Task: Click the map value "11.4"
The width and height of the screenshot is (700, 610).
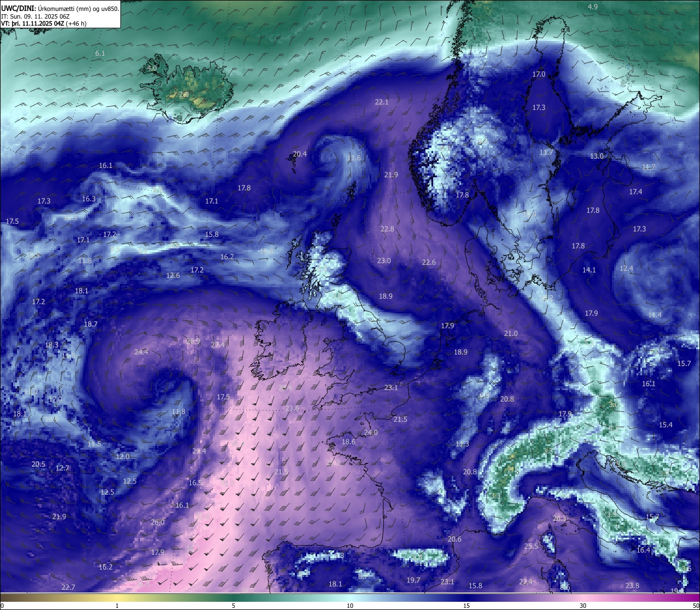Action: point(655,315)
